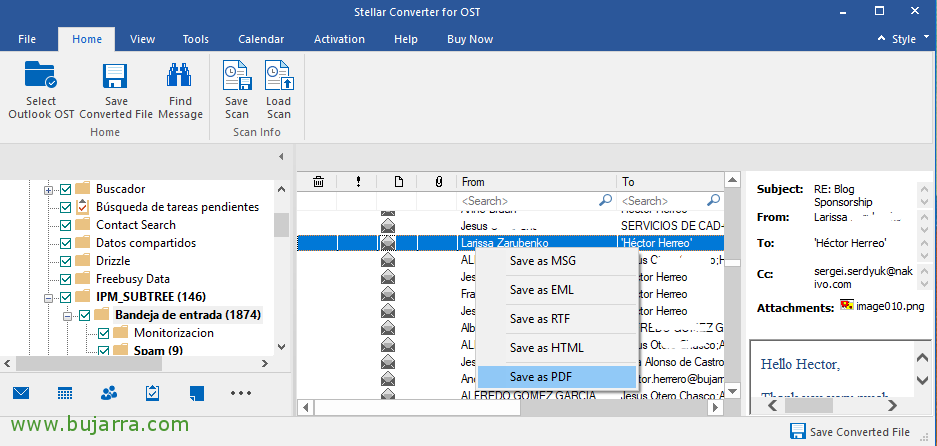Viewport: 937px width, 446px height.
Task: Click the deleted items trash column header
Action: pos(319,182)
